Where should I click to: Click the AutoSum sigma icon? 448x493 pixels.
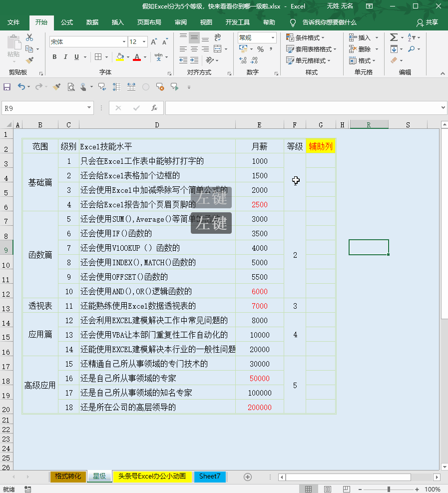(x=394, y=37)
